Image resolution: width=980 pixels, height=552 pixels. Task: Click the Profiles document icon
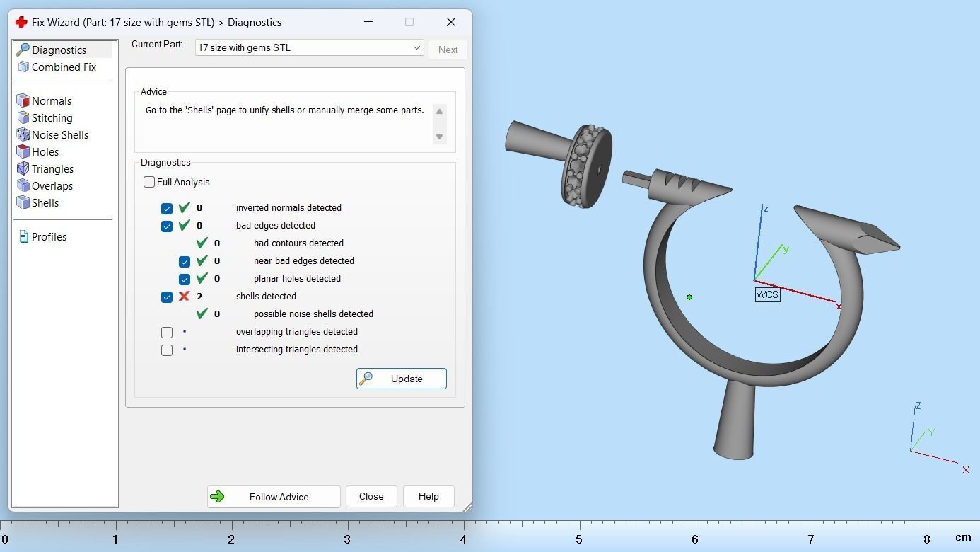pyautogui.click(x=23, y=236)
